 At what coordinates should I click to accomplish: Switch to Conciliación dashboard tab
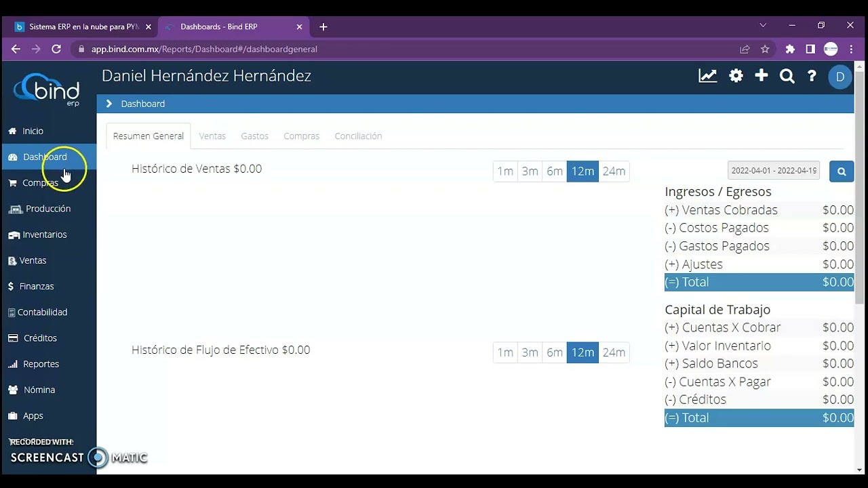(358, 136)
